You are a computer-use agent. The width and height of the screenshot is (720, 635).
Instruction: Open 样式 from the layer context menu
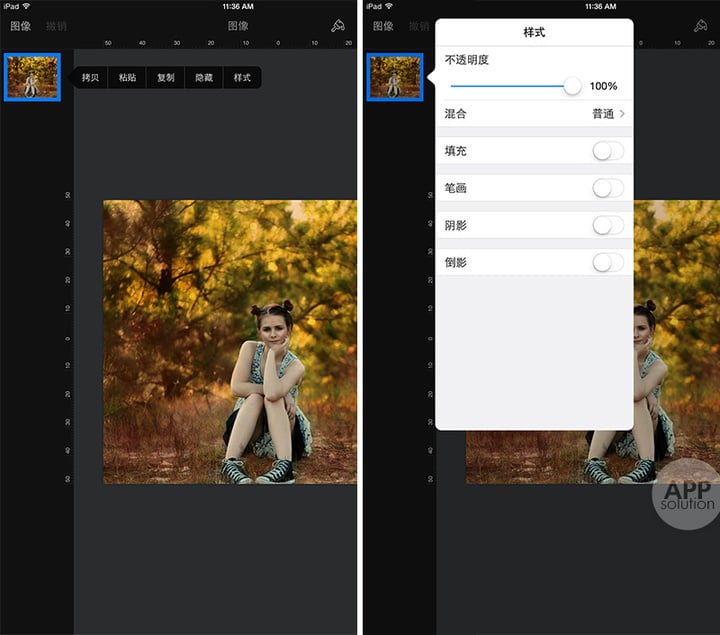[x=242, y=77]
